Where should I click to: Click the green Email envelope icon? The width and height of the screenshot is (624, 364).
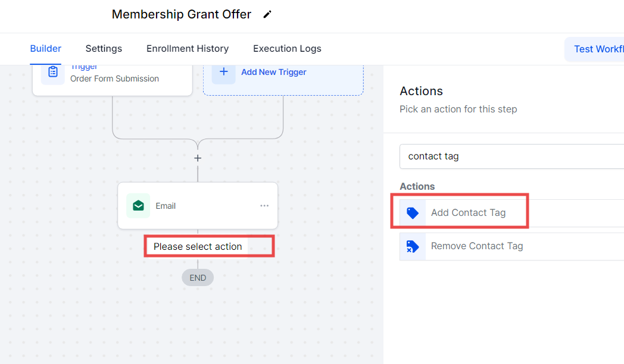(138, 206)
